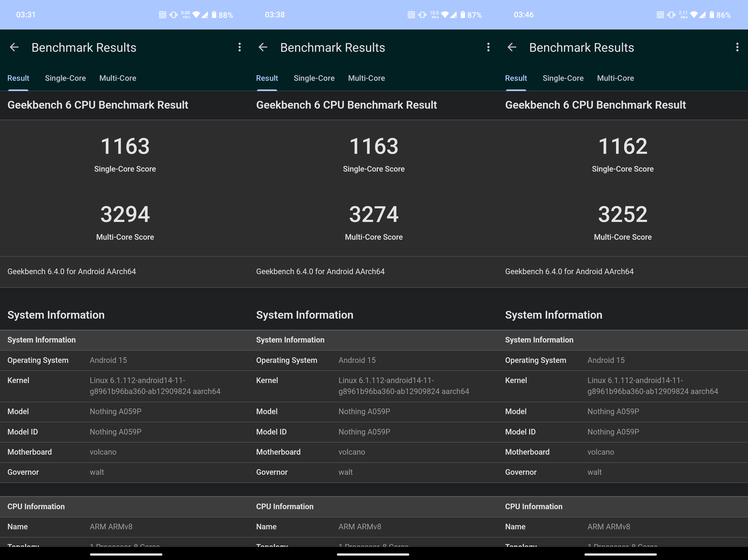The image size is (748, 560).
Task: Tap navigation handle bar under middle screenshot
Action: tap(373, 555)
